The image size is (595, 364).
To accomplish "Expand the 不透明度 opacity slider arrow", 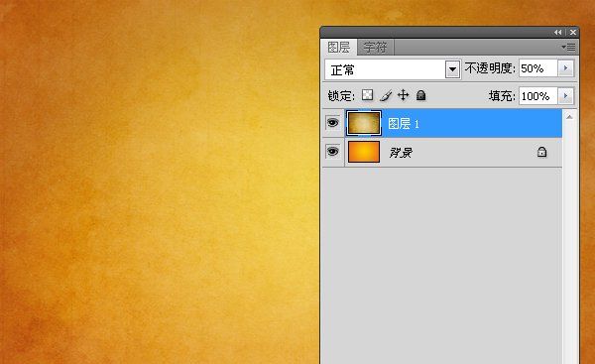I will 565,68.
